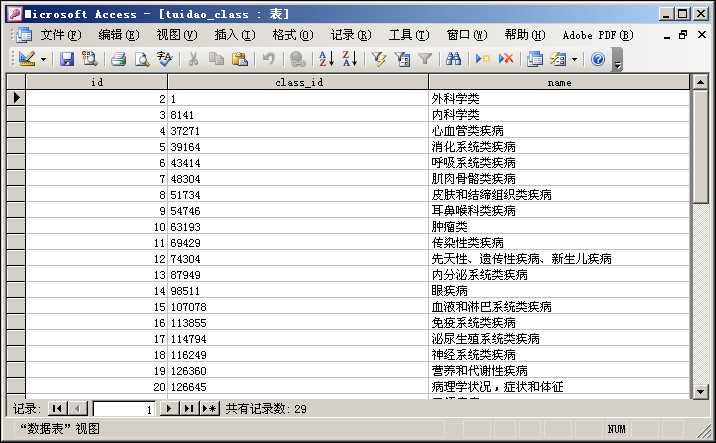Select the name column header
This screenshot has height=443, width=716.
click(x=559, y=82)
